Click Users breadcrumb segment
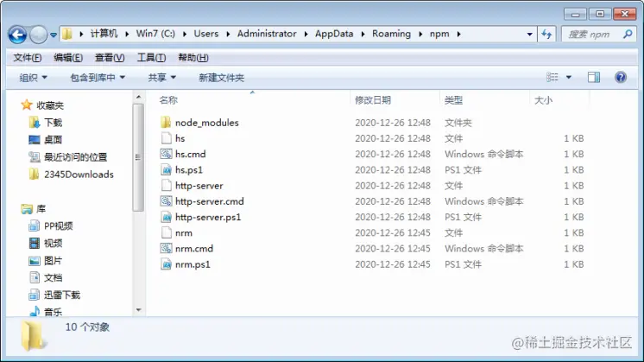644x362 pixels. (206, 34)
